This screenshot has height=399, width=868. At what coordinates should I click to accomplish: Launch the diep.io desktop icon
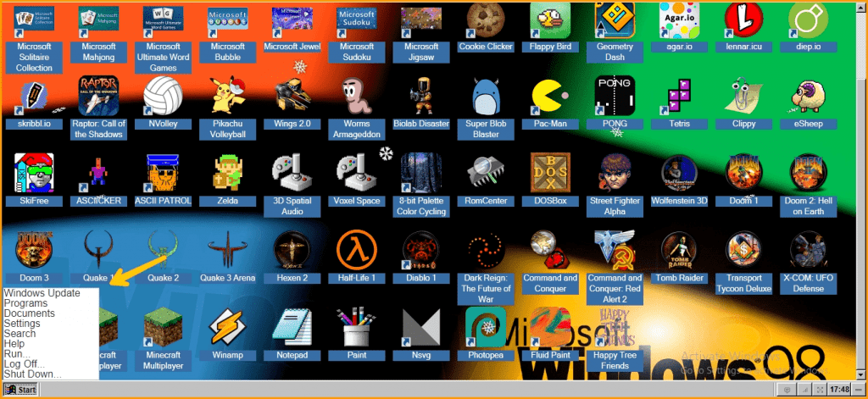tap(808, 19)
